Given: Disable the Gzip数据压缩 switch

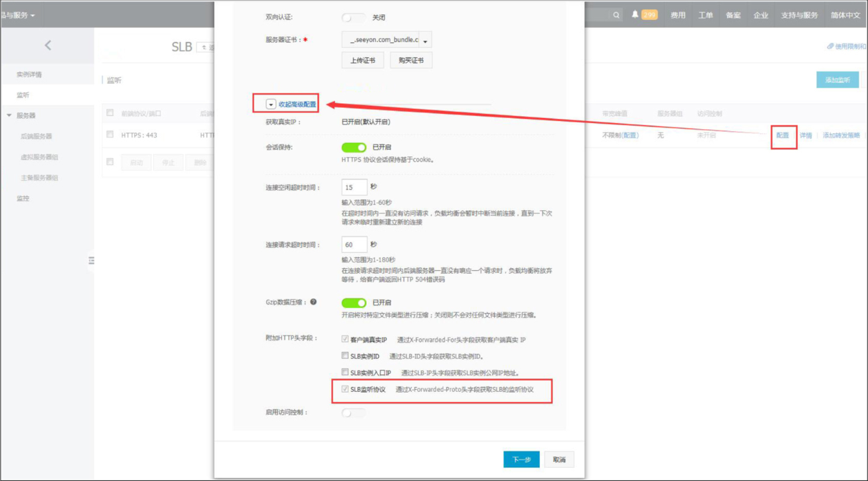Looking at the screenshot, I should tap(353, 303).
